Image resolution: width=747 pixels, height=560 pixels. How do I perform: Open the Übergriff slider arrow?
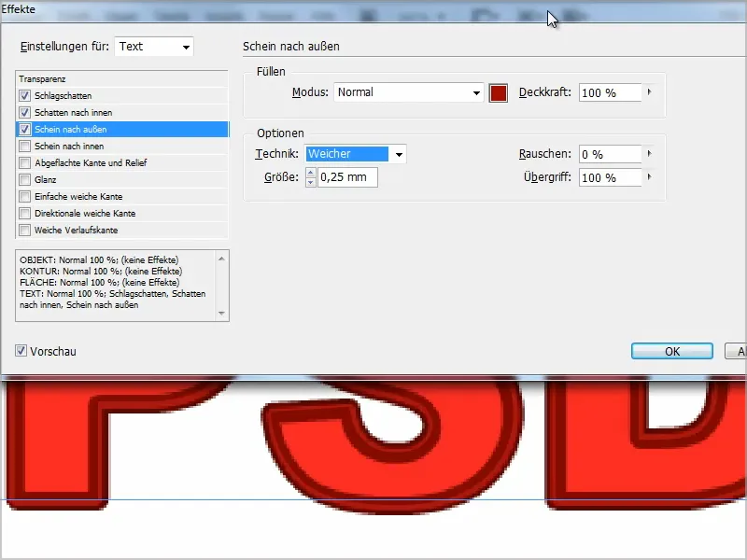[649, 177]
